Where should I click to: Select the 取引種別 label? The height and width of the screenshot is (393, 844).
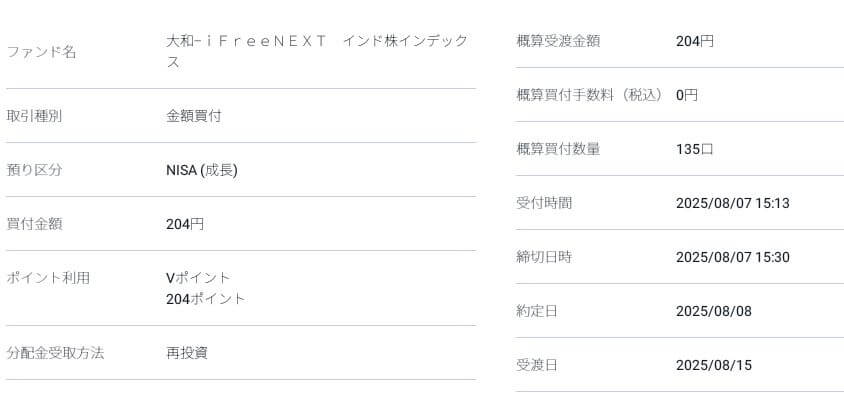[x=34, y=116]
